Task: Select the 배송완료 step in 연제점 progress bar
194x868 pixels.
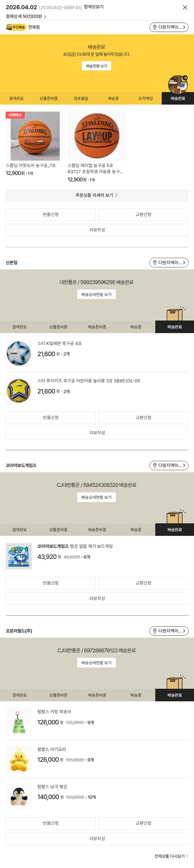Action: click(178, 98)
